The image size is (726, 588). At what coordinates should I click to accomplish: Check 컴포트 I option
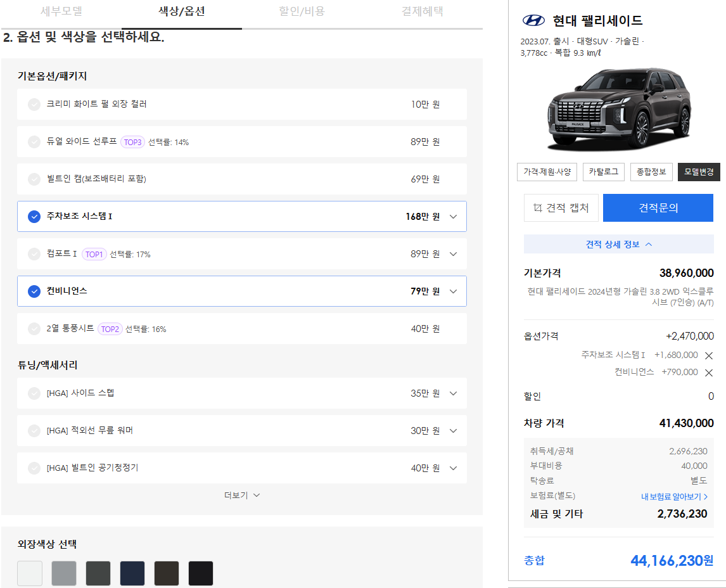34,253
